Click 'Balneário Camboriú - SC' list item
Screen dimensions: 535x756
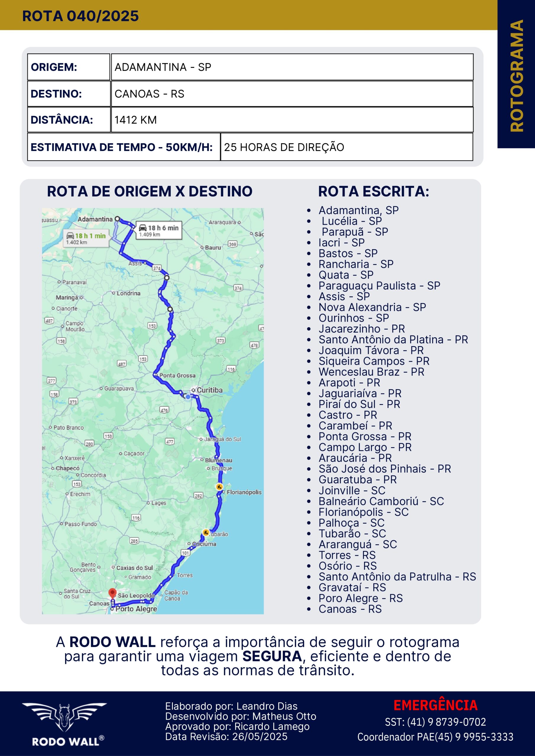tap(381, 501)
